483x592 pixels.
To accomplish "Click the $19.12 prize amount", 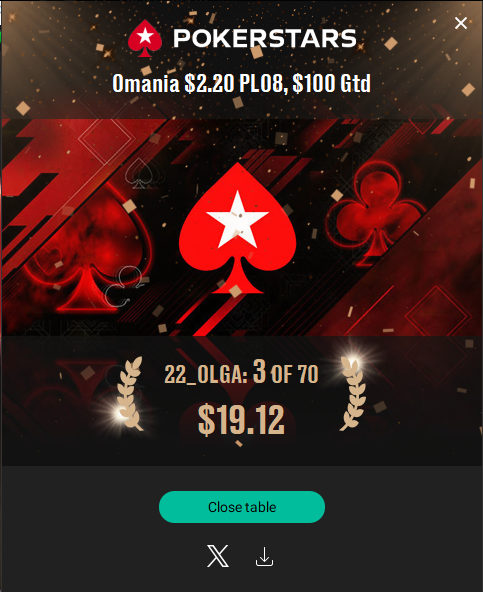I will pos(241,419).
